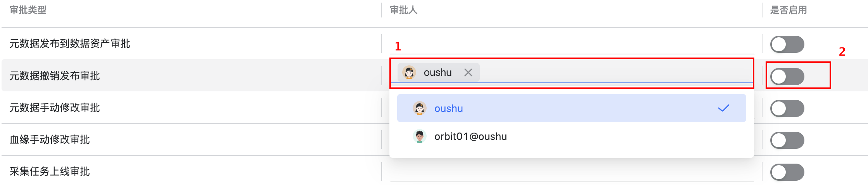Screen dimensions: 868x185
Task: Click the 是否启用 column header
Action: pyautogui.click(x=788, y=10)
